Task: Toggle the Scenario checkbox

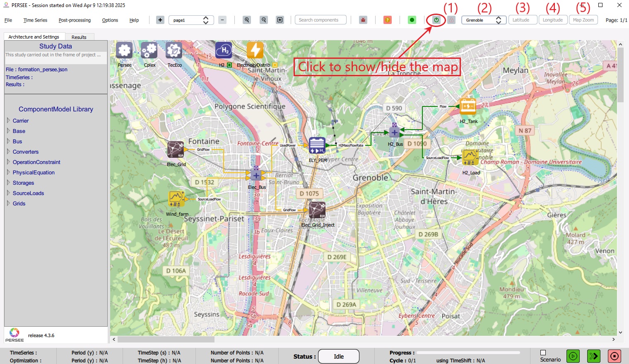Action: [x=543, y=353]
